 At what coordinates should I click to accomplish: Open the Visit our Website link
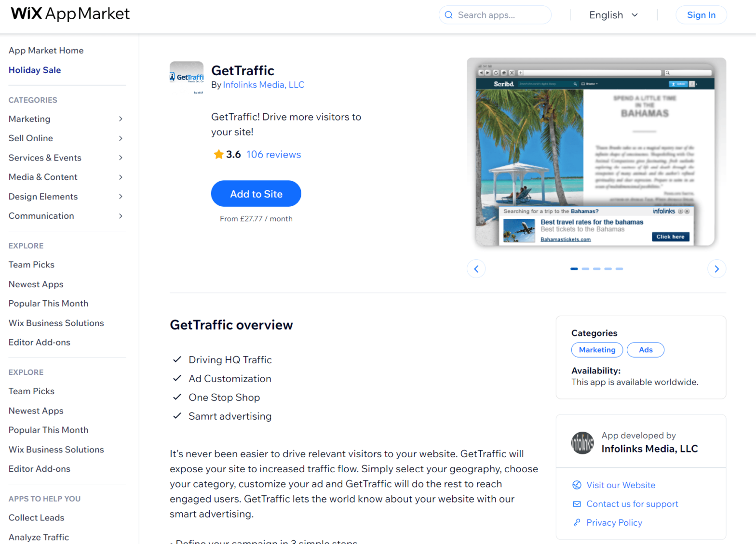click(x=621, y=485)
